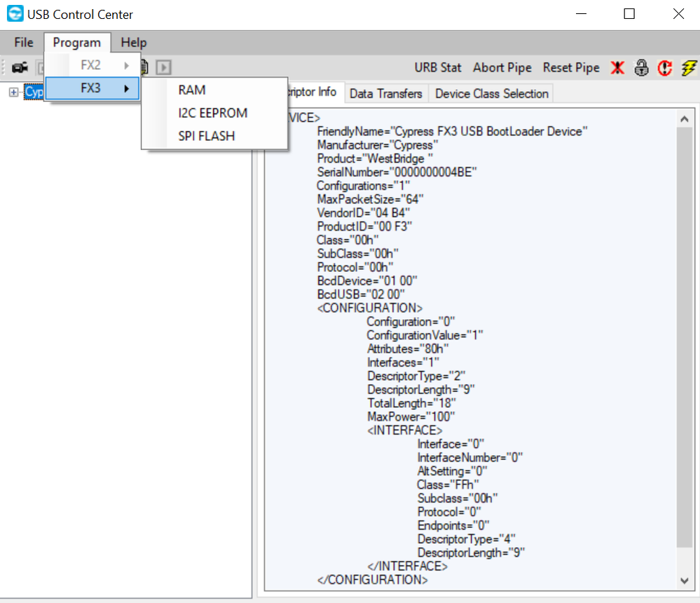This screenshot has height=603, width=700.
Task: Click the descriptor panel scroll down arrow
Action: 685,580
